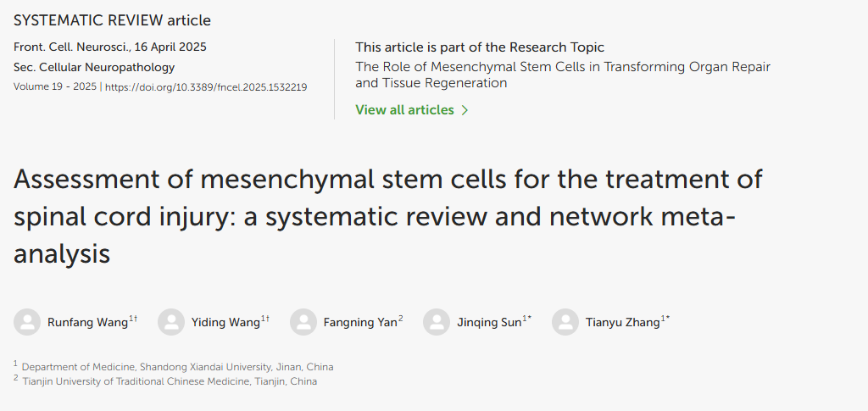Select author name Jinqing Sun
Image resolution: width=868 pixels, height=411 pixels.
coord(489,323)
